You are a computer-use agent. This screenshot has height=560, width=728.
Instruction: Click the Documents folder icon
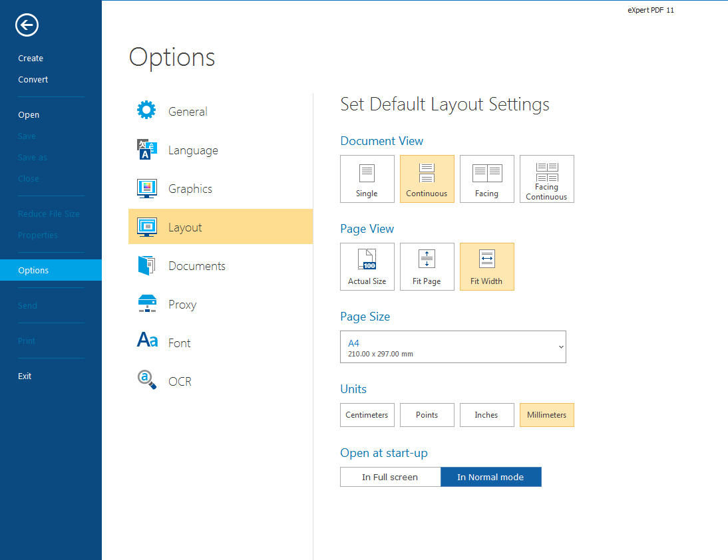click(x=146, y=265)
